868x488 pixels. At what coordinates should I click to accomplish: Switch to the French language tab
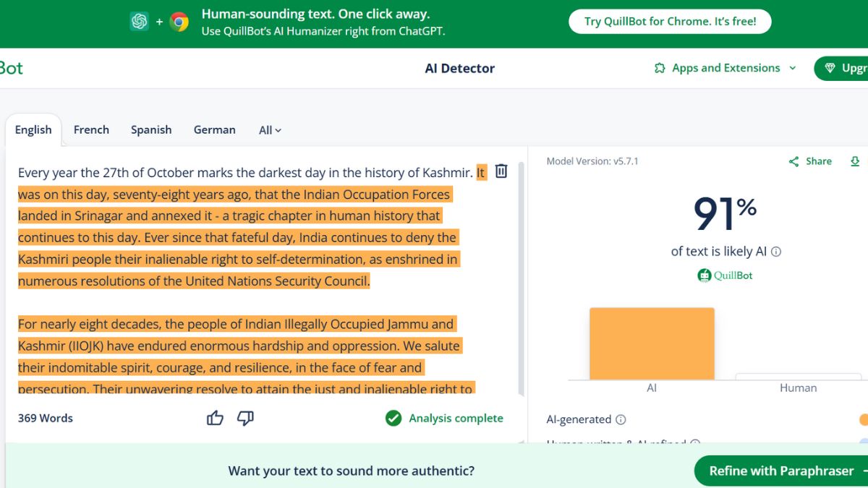click(x=91, y=129)
